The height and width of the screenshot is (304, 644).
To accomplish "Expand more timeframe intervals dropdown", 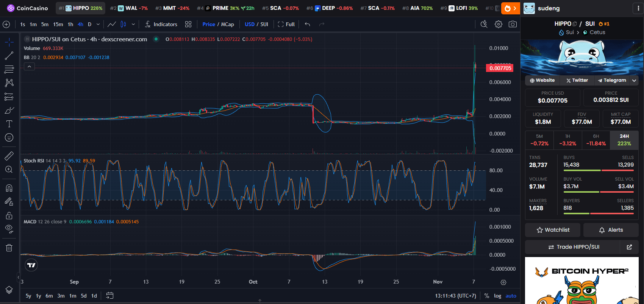I will tap(98, 24).
